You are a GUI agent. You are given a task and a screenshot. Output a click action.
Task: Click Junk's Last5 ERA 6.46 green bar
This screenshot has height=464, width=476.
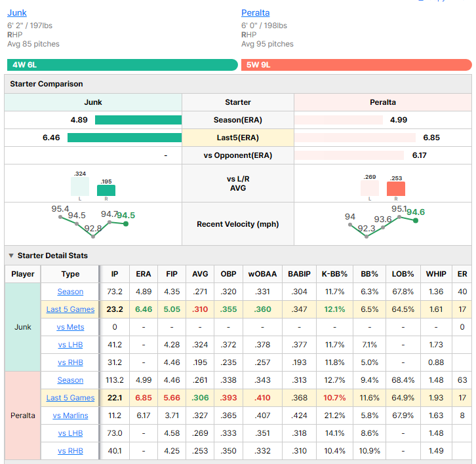click(125, 138)
